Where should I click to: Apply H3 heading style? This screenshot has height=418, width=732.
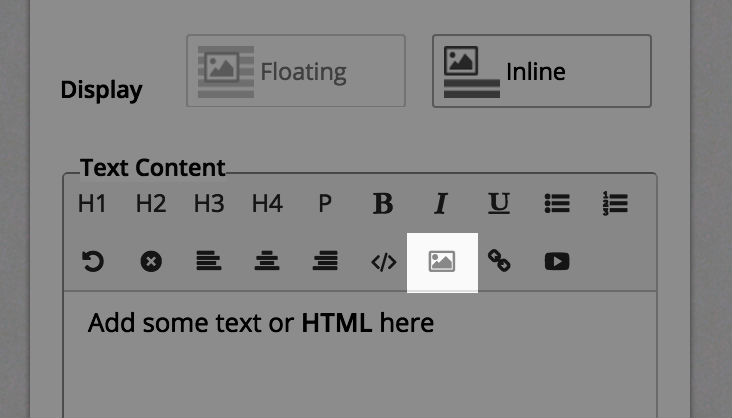click(x=209, y=204)
